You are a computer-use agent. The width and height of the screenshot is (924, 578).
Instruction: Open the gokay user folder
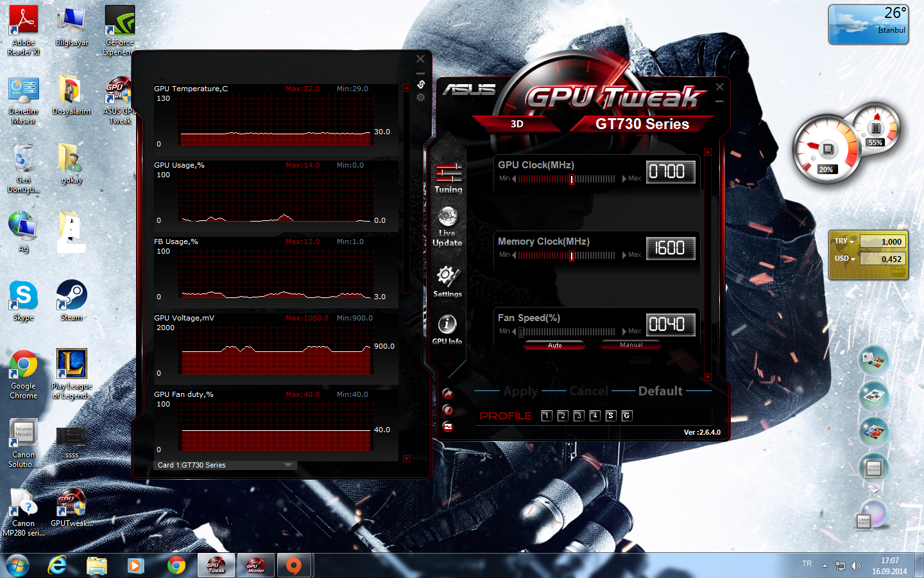click(72, 164)
